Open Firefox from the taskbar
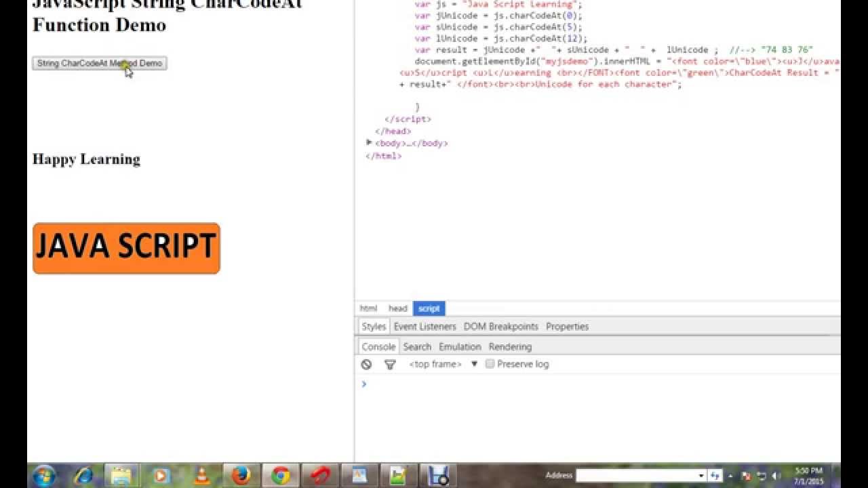Image resolution: width=868 pixels, height=488 pixels. pyautogui.click(x=241, y=475)
